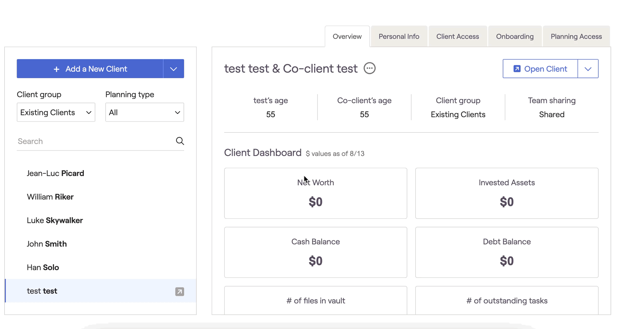Switch to the Client Access tab
Screen dimensions: 644x329
tap(458, 36)
